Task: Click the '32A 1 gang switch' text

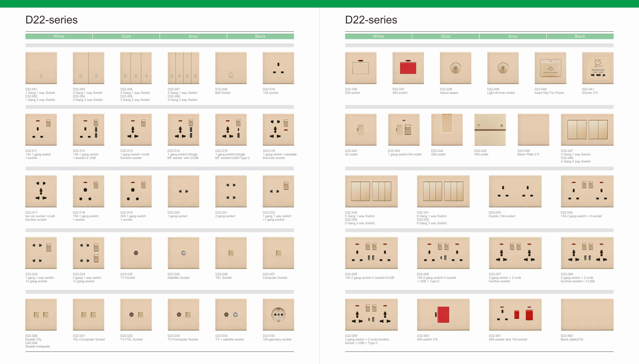Action: pyautogui.click(x=133, y=216)
